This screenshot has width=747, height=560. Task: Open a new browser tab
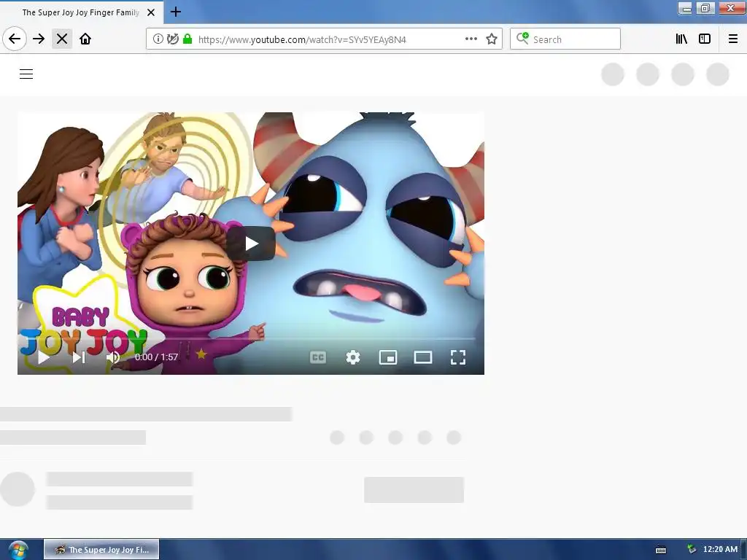175,12
